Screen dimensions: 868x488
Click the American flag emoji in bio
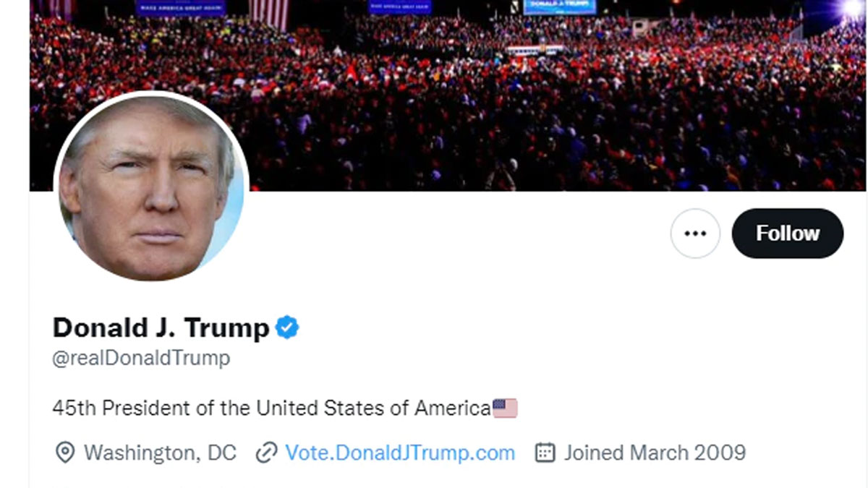(505, 408)
